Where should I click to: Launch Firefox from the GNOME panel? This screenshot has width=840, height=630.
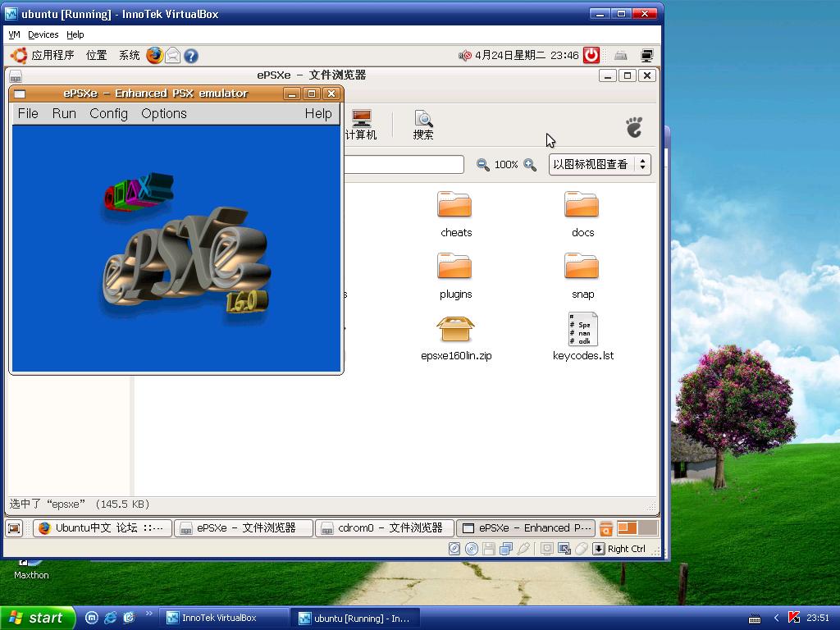[x=155, y=55]
